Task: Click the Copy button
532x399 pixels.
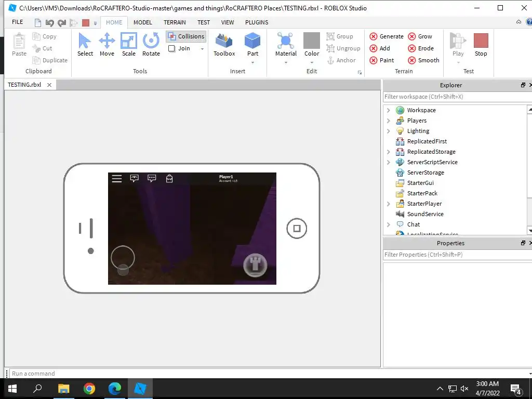Action: (x=45, y=36)
